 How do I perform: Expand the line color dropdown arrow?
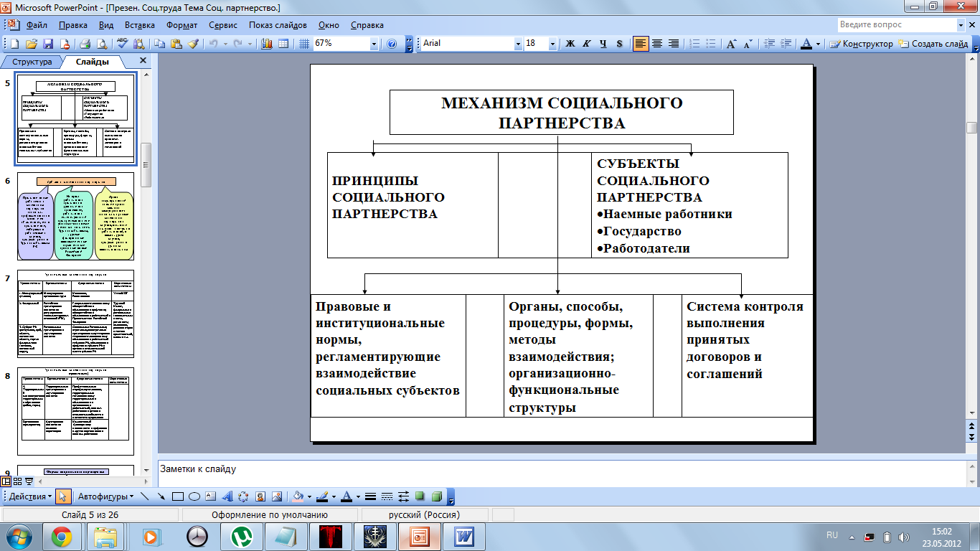click(x=334, y=496)
